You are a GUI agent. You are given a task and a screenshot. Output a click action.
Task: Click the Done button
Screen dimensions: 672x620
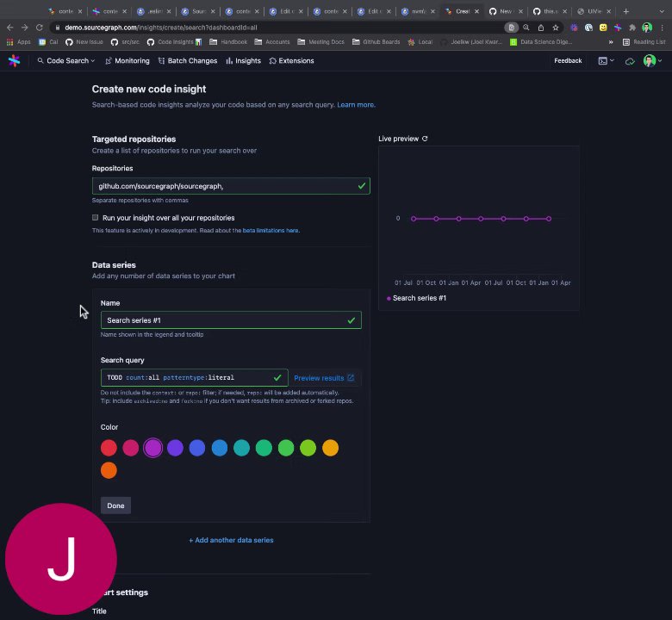click(x=115, y=505)
